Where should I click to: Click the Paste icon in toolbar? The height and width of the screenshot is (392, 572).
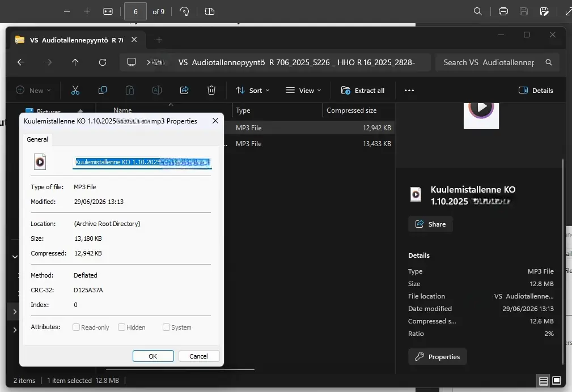[x=129, y=91]
